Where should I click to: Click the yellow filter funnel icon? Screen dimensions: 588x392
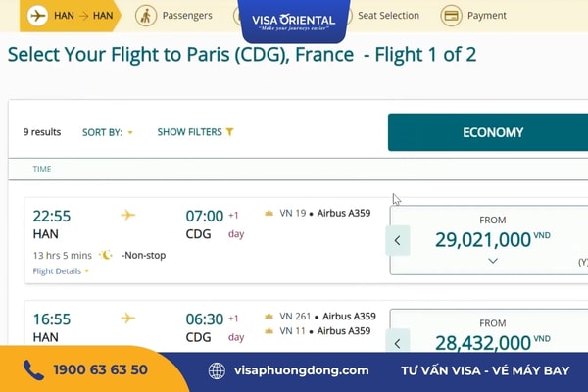[229, 132]
